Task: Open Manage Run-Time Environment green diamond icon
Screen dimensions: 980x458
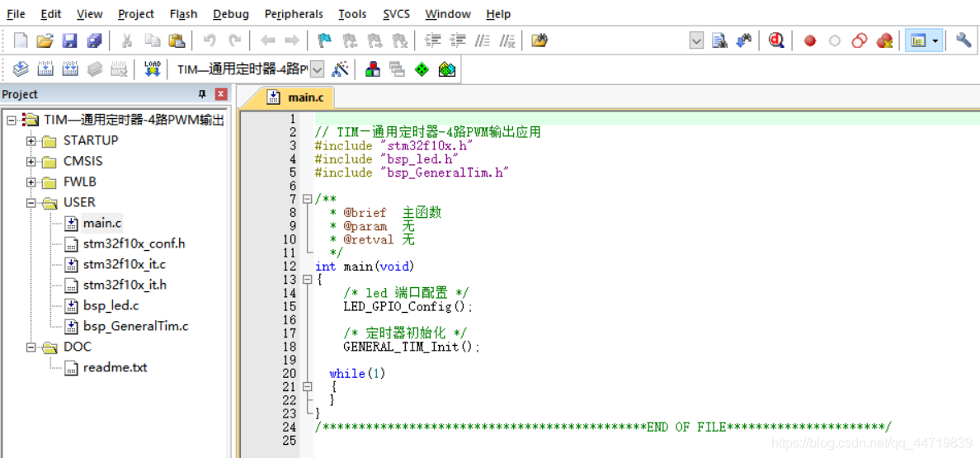Action: (422, 69)
